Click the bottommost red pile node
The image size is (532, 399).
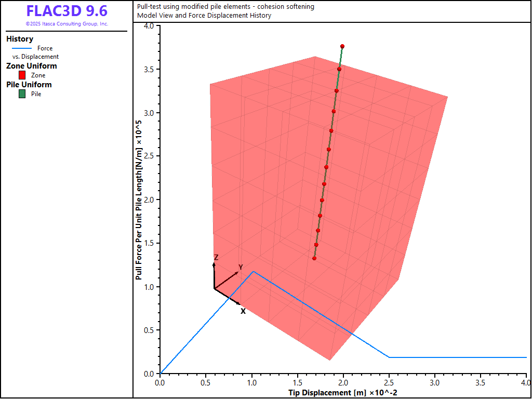(x=314, y=258)
